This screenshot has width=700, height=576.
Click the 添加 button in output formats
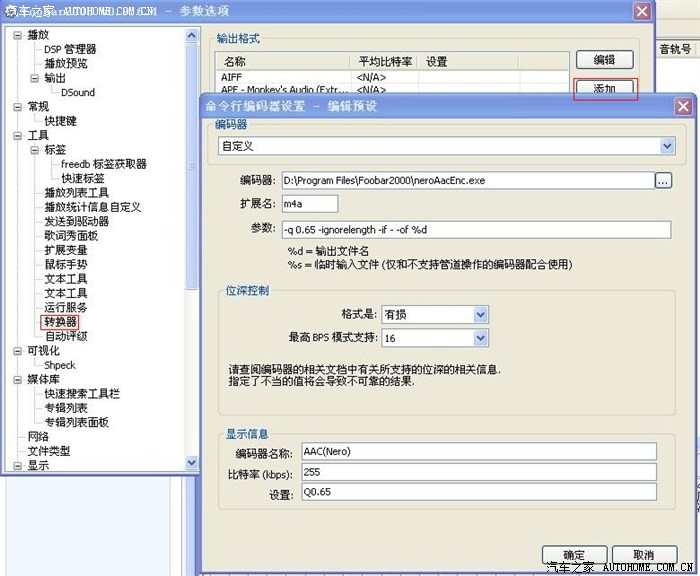(x=604, y=88)
